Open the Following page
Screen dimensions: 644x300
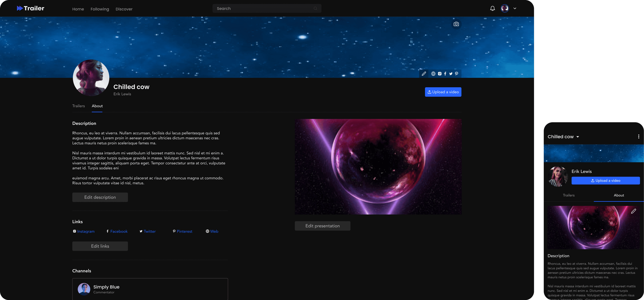100,9
